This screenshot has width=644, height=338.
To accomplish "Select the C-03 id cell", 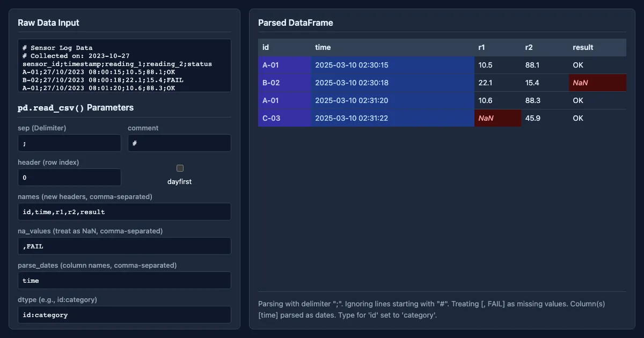I will 284,118.
